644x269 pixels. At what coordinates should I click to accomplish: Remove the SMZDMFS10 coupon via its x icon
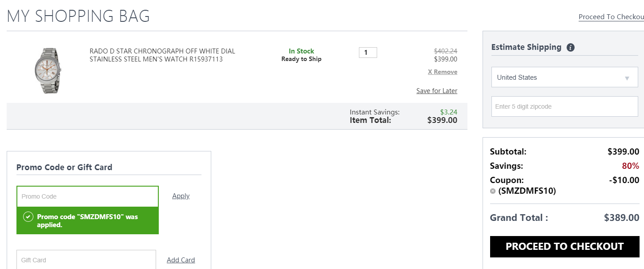[493, 191]
